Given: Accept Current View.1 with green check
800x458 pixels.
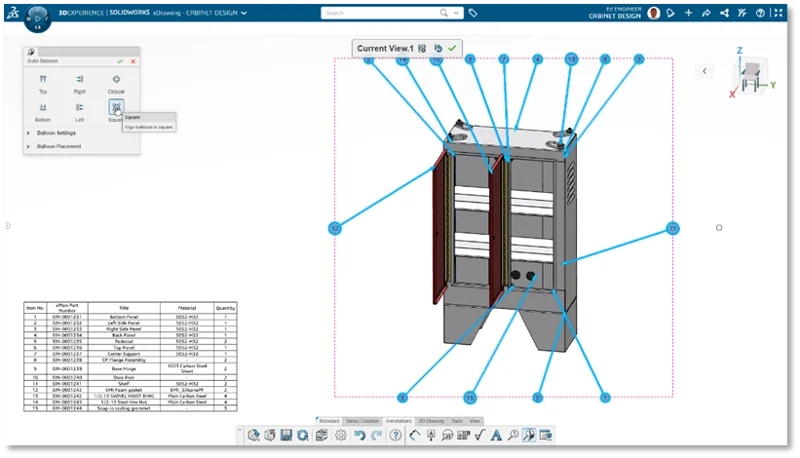Looking at the screenshot, I should tap(452, 48).
